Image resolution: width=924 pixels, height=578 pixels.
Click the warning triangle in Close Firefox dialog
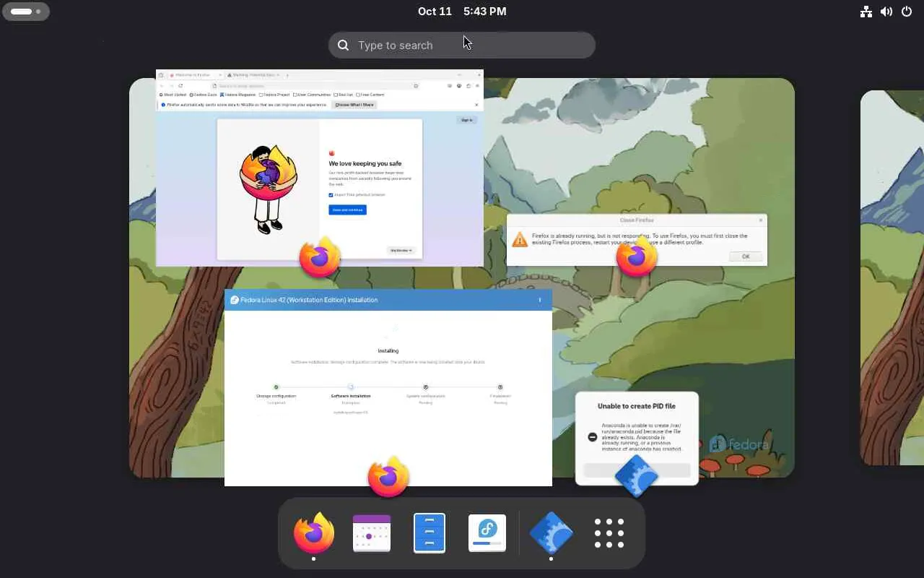point(520,239)
